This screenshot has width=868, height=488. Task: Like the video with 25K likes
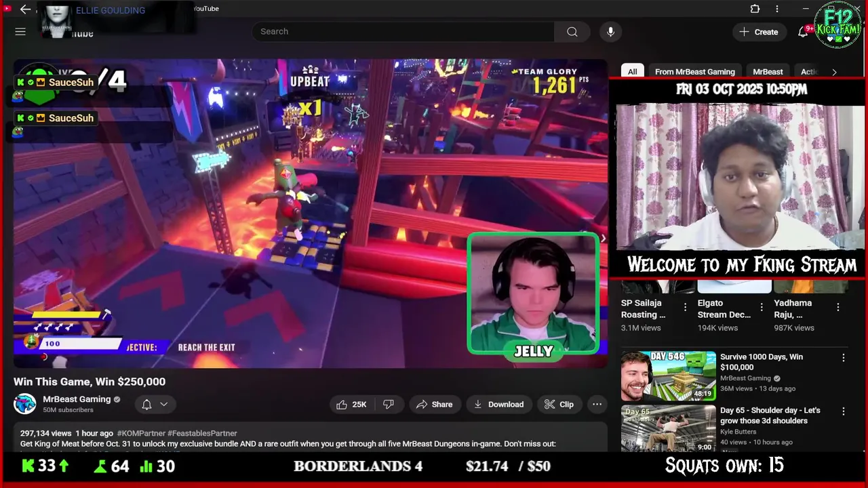click(351, 404)
